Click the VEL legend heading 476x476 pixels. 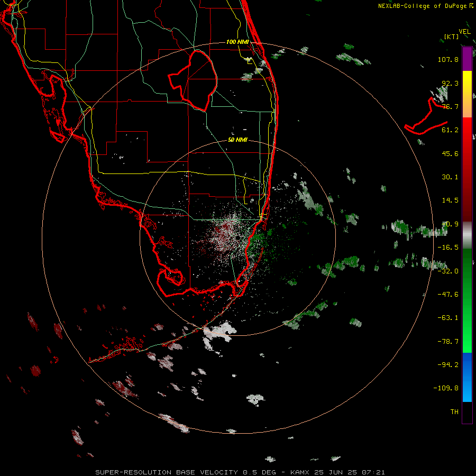click(x=464, y=32)
